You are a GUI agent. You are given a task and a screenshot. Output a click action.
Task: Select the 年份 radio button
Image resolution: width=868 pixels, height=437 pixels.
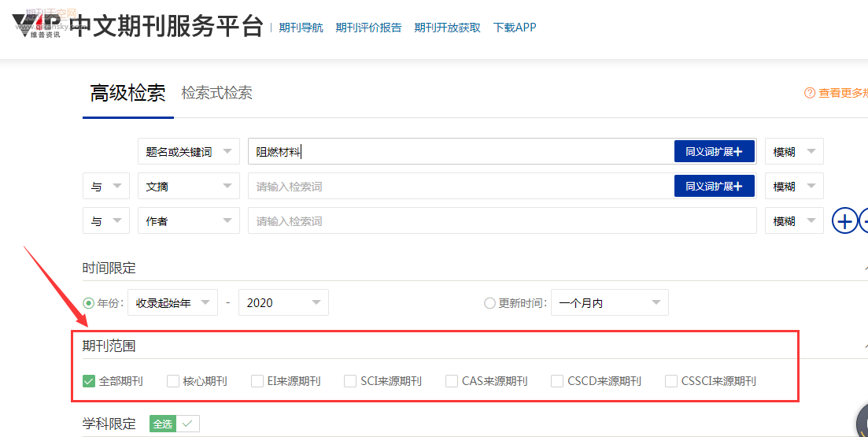89,303
